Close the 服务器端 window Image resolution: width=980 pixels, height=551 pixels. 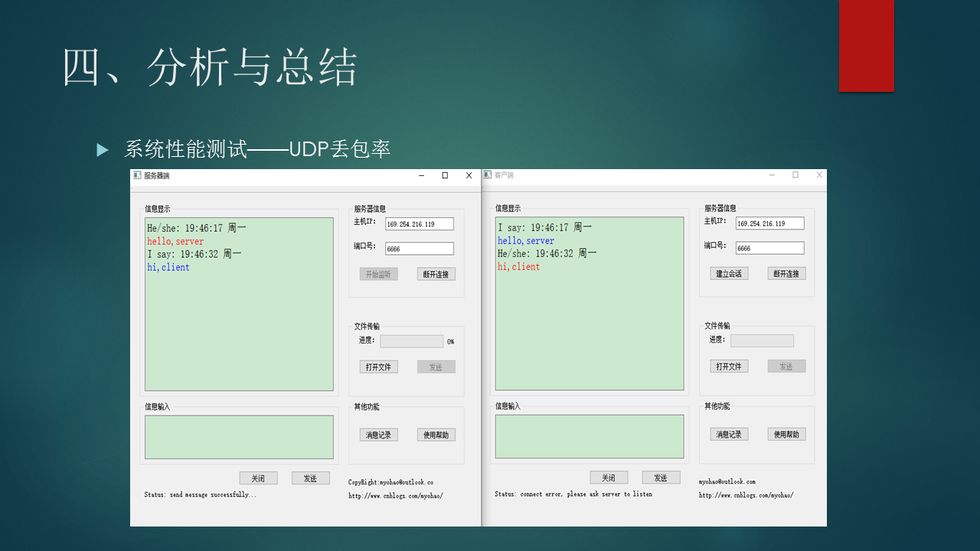tap(469, 175)
